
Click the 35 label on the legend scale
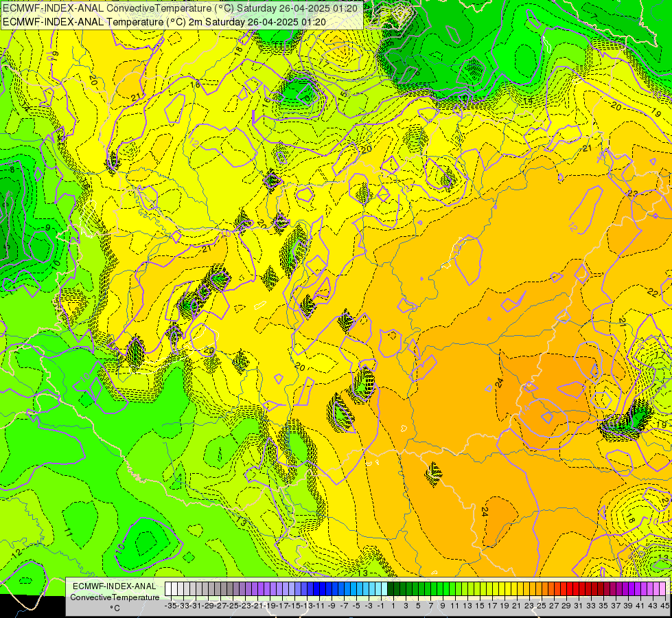603,606
